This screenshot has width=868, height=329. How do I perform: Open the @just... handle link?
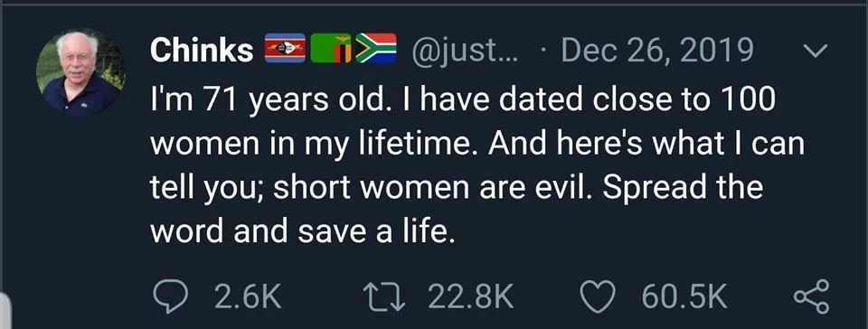[463, 51]
